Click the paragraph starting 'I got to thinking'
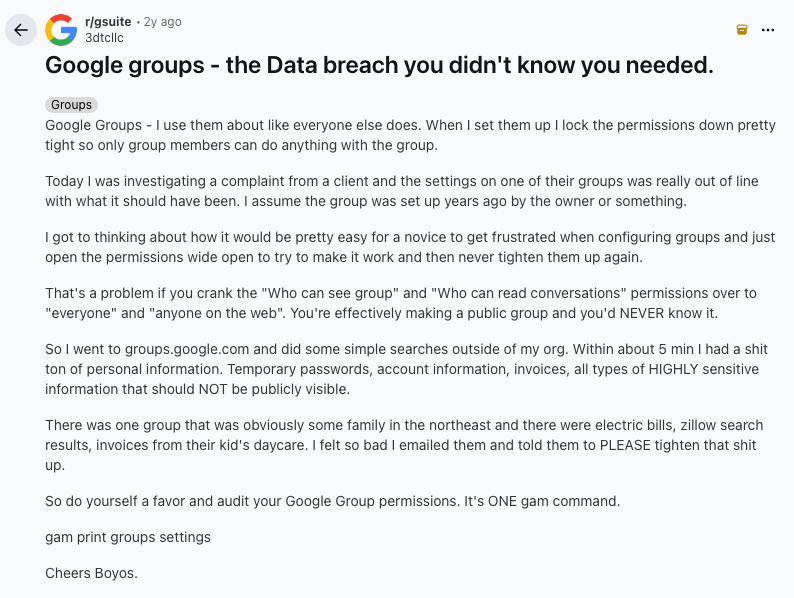This screenshot has width=794, height=598. point(410,247)
